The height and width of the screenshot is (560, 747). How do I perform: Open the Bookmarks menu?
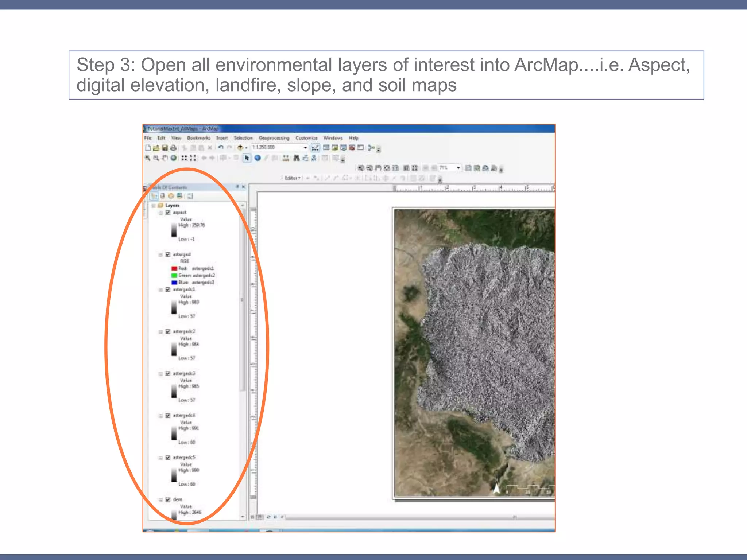pos(198,138)
